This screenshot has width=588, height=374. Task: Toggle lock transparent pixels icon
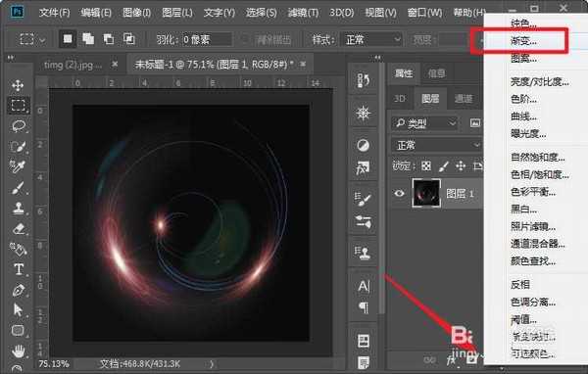point(426,166)
